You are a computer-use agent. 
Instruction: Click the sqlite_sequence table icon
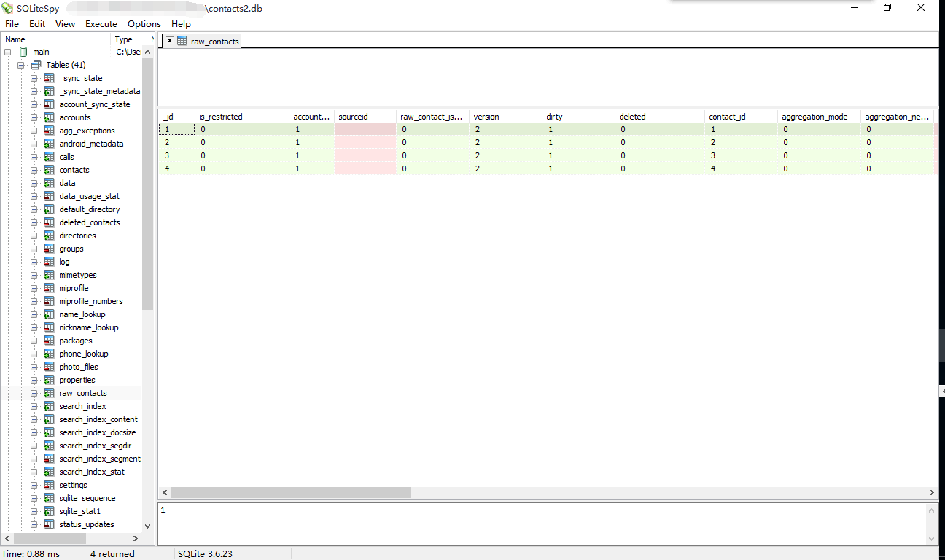49,498
